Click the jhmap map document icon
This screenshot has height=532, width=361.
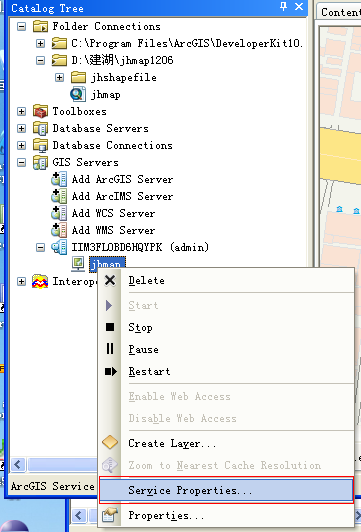[x=78, y=94]
